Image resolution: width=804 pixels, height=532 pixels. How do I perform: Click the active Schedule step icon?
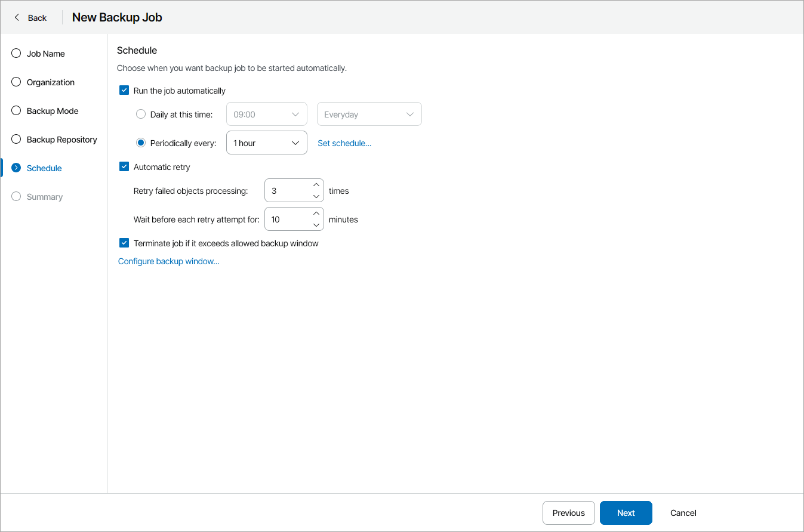(x=16, y=168)
